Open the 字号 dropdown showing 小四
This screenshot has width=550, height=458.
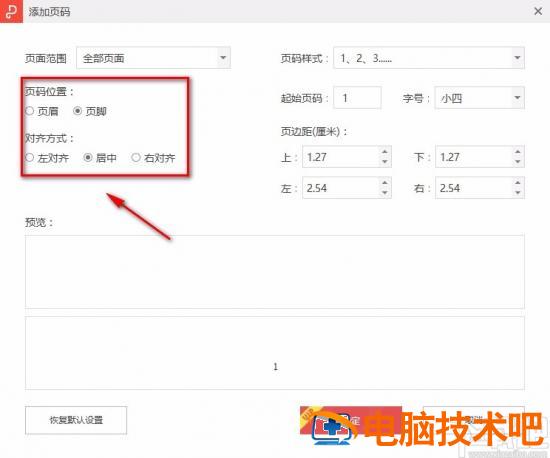coord(479,98)
